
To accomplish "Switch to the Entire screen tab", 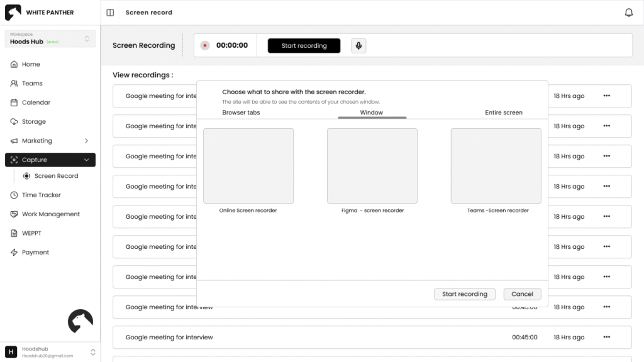I will tap(504, 112).
